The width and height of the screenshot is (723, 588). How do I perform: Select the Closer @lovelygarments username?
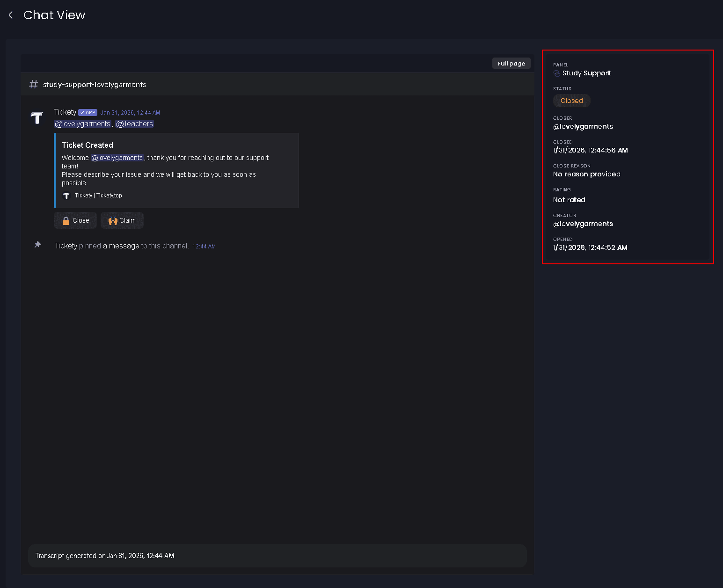pos(583,127)
